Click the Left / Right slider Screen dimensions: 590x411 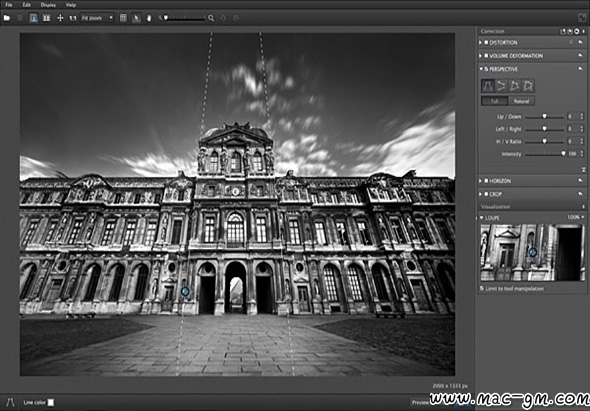(x=544, y=129)
